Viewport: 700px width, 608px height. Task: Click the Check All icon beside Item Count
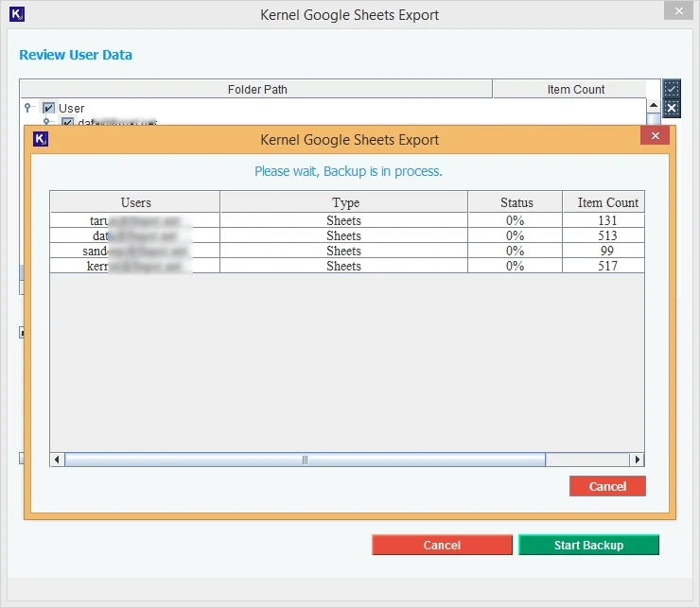pos(672,89)
